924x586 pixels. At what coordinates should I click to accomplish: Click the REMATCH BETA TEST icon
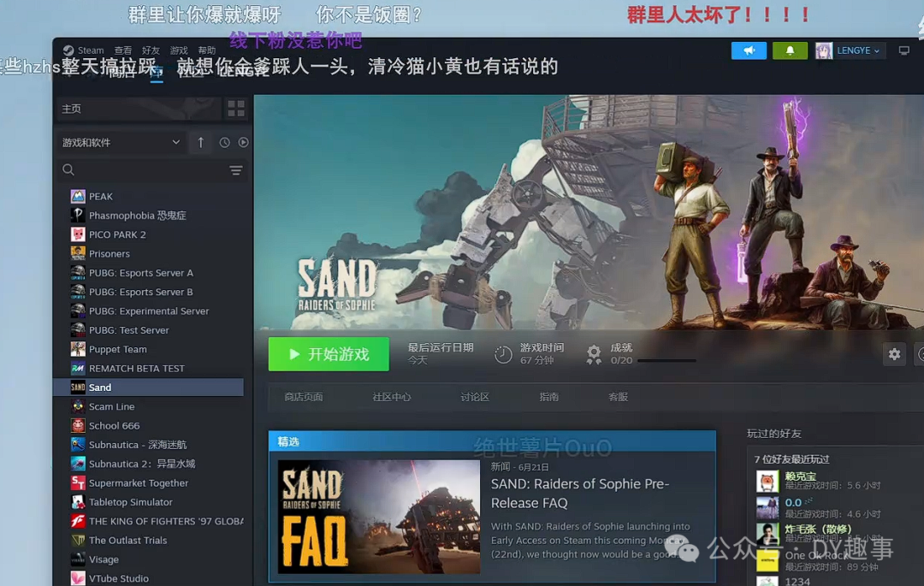click(78, 369)
